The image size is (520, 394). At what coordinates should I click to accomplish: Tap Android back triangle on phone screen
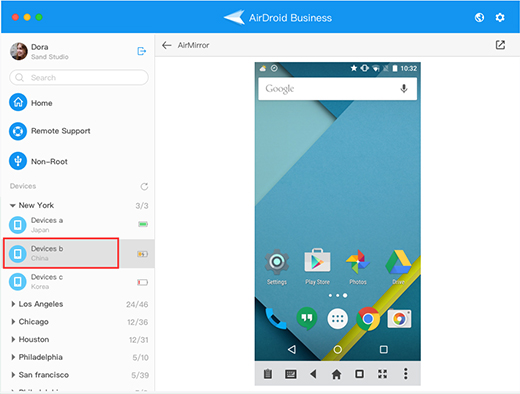[292, 349]
